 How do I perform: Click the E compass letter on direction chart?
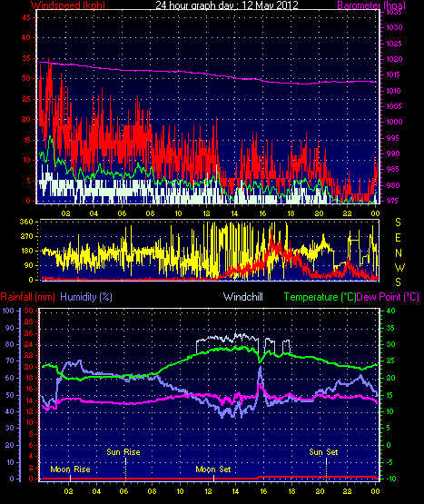coord(398,238)
